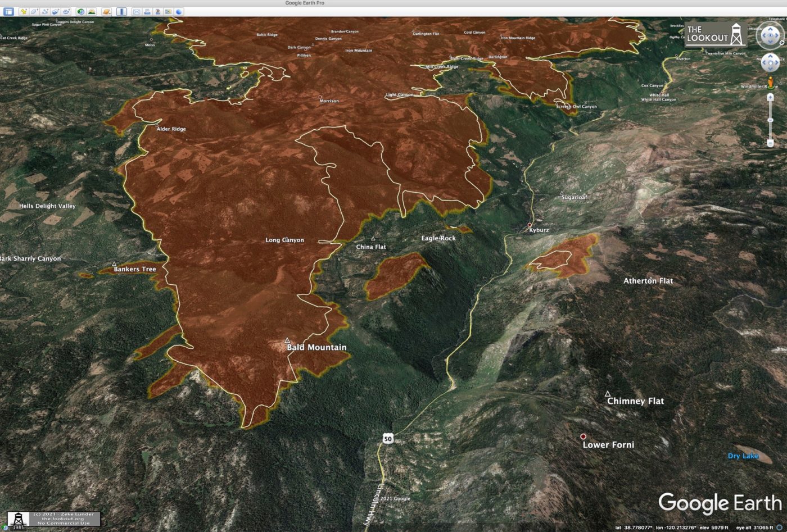The height and width of the screenshot is (532, 787).
Task: Add a new placemark pushpin
Action: pos(24,11)
